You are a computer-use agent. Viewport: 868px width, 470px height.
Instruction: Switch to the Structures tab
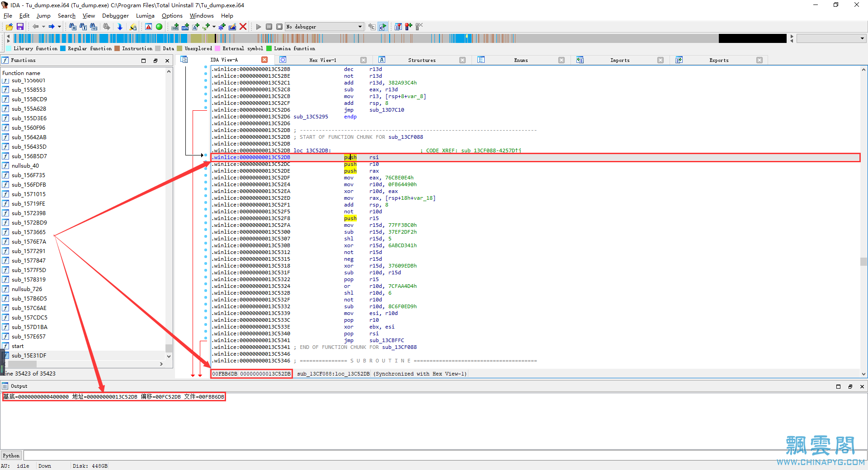[x=422, y=60]
